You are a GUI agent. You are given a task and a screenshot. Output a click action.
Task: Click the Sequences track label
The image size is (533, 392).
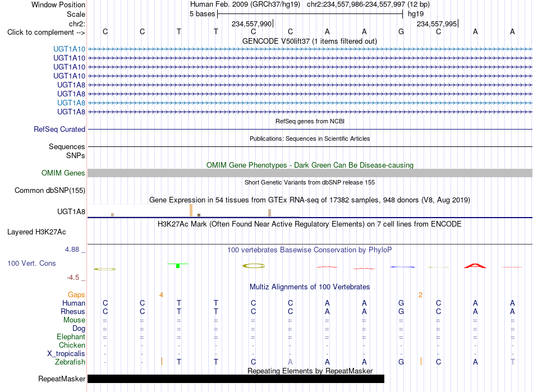click(67, 146)
